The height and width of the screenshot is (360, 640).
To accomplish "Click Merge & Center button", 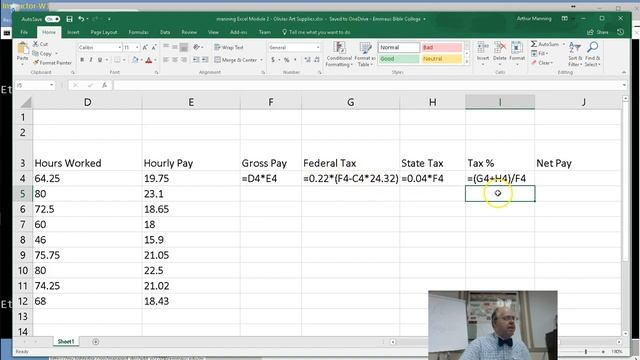I will 236,60.
